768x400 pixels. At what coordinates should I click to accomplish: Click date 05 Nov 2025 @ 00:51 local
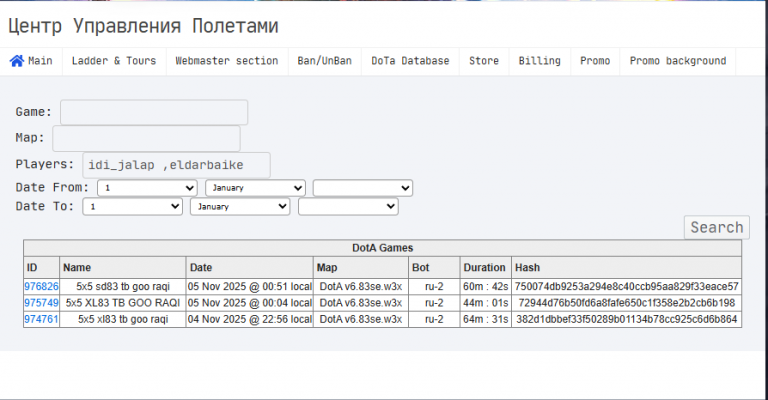tap(250, 286)
